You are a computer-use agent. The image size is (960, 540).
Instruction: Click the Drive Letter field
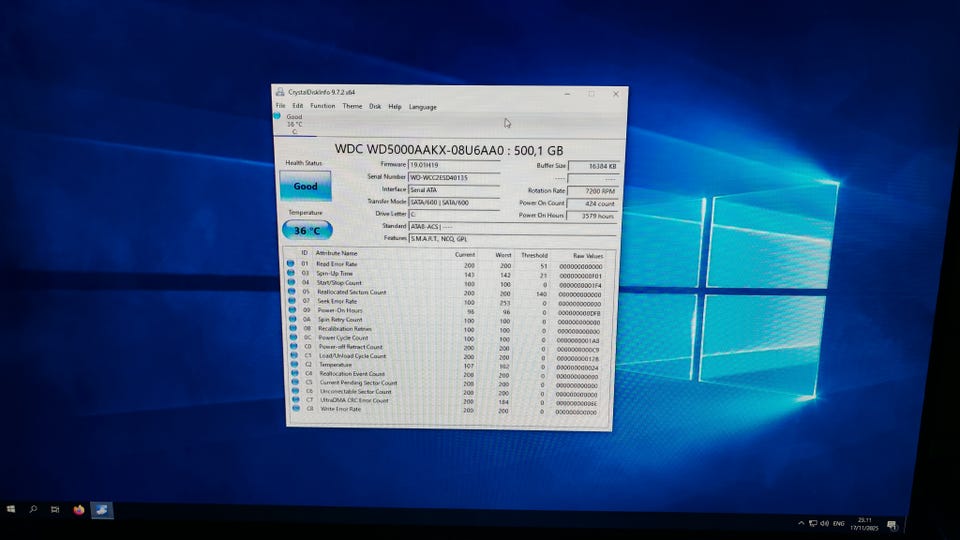[454, 214]
